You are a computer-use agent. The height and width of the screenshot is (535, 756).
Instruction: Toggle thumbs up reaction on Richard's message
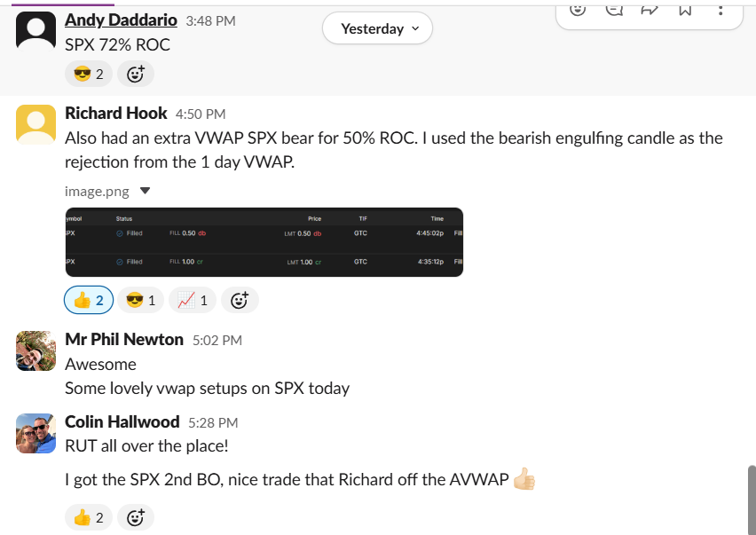[x=88, y=301]
